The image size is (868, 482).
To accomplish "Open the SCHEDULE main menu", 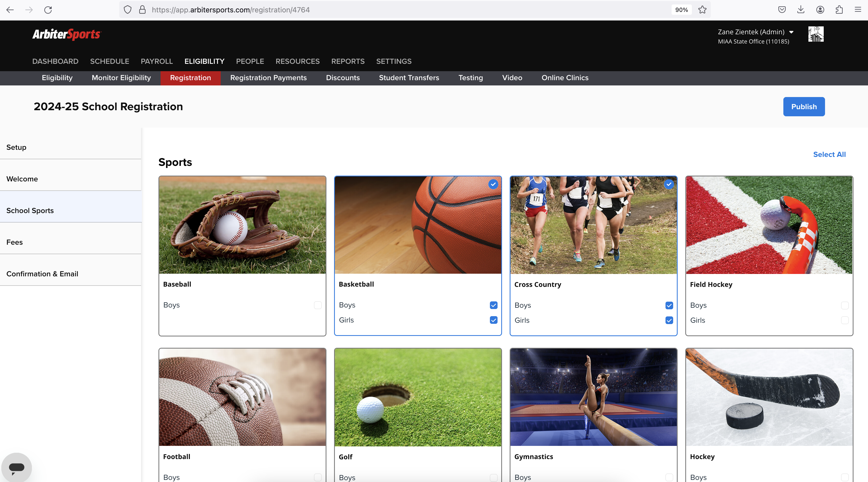I will [109, 61].
